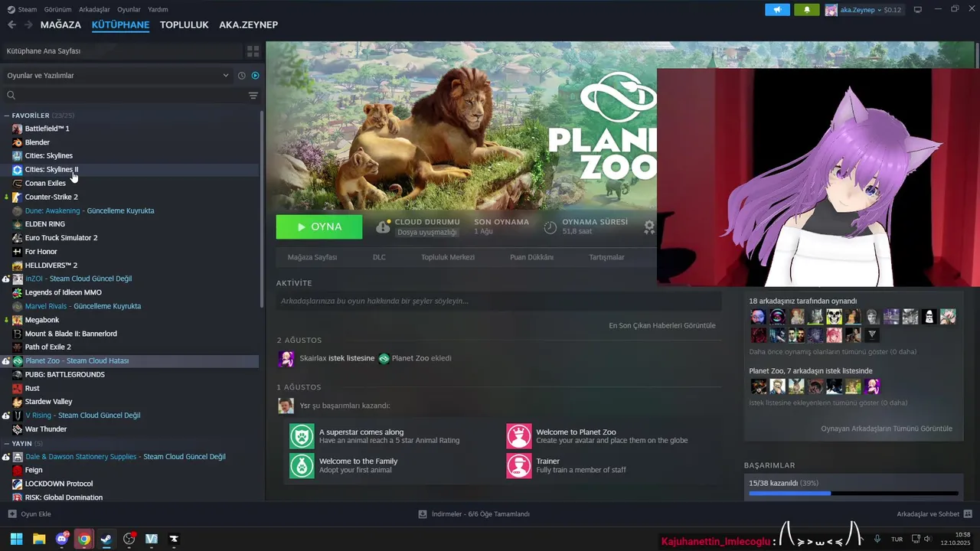Click the Mount & Blade II icon
980x551 pixels.
pyautogui.click(x=18, y=334)
